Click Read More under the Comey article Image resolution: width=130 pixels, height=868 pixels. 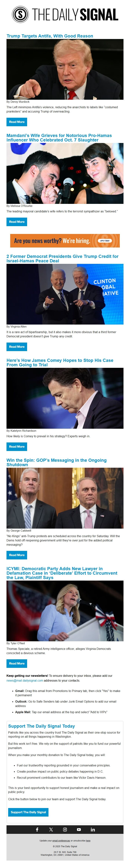point(17,447)
